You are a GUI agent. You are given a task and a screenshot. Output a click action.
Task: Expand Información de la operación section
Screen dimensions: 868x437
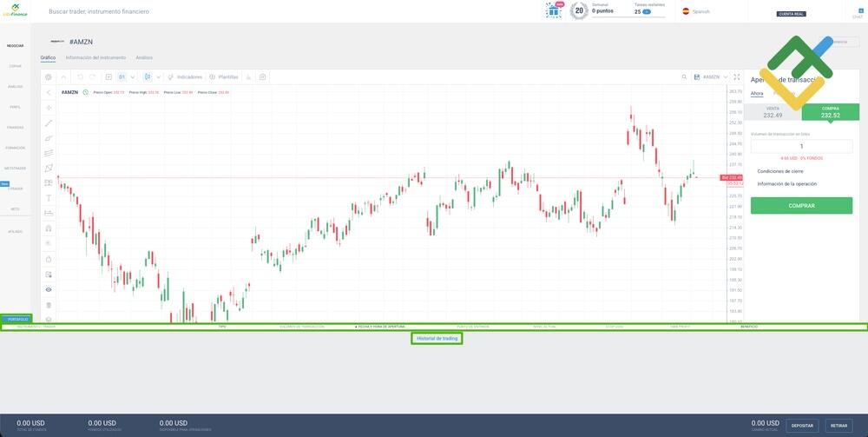[x=786, y=184]
